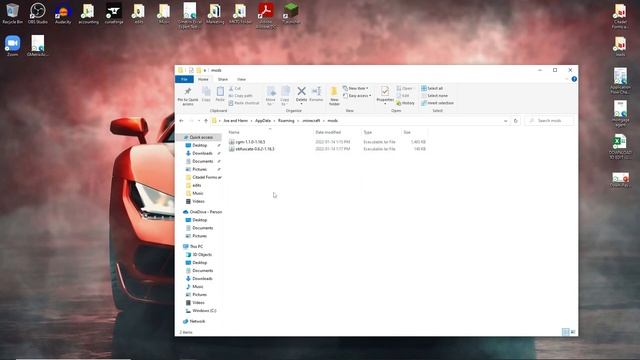
Task: Open the Move to dropdown
Action: pos(270,96)
